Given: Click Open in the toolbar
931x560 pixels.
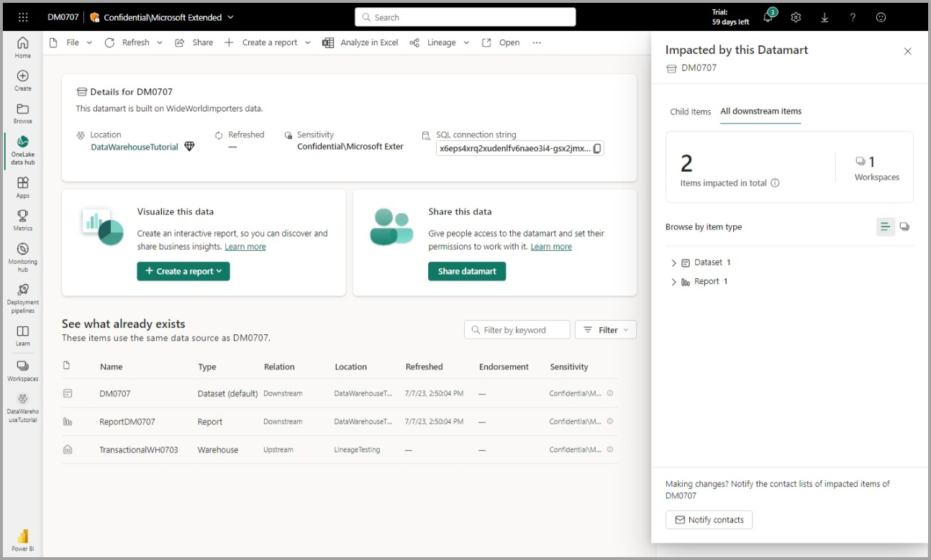Looking at the screenshot, I should click(x=501, y=42).
